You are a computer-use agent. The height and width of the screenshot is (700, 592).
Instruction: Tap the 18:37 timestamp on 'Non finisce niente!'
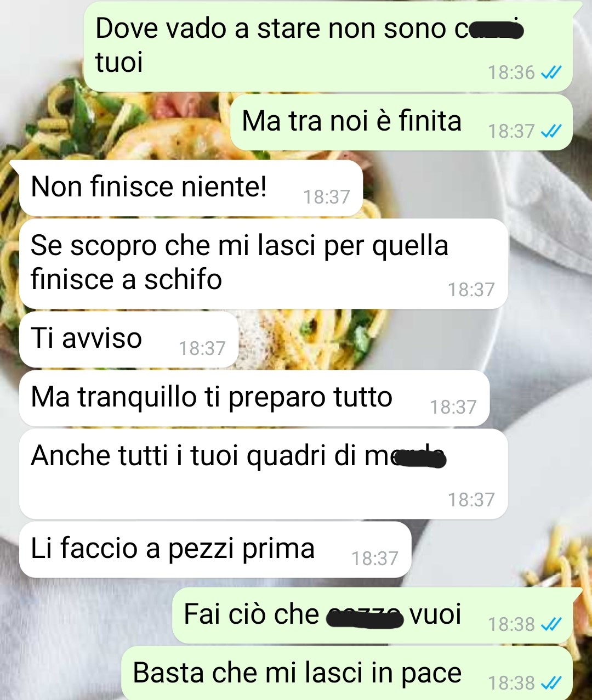tap(327, 197)
